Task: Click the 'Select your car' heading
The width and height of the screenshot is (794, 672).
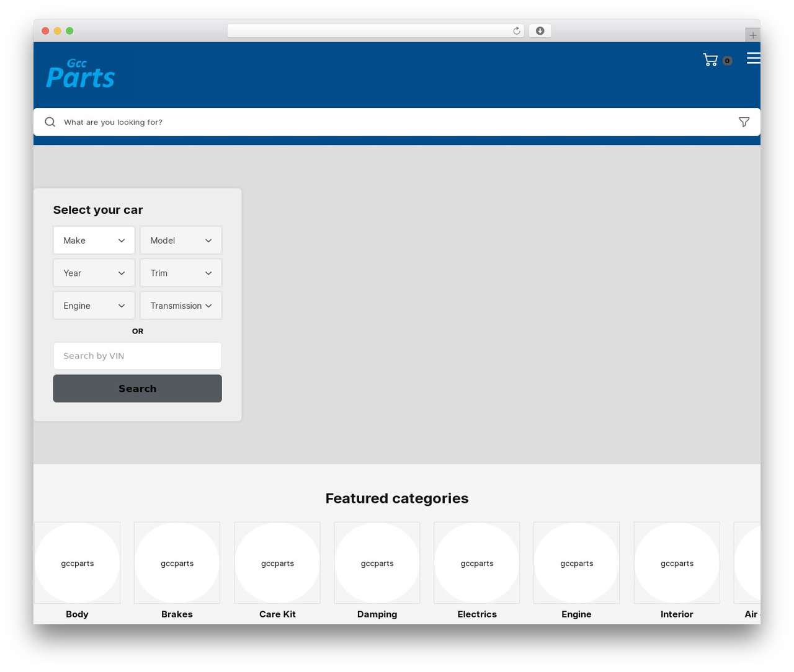Action: (98, 210)
